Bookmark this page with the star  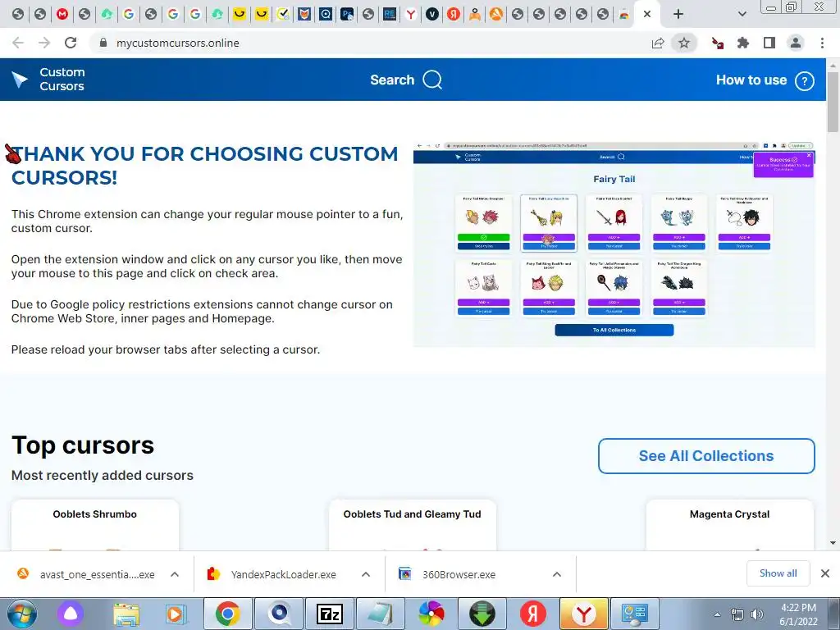coord(684,43)
